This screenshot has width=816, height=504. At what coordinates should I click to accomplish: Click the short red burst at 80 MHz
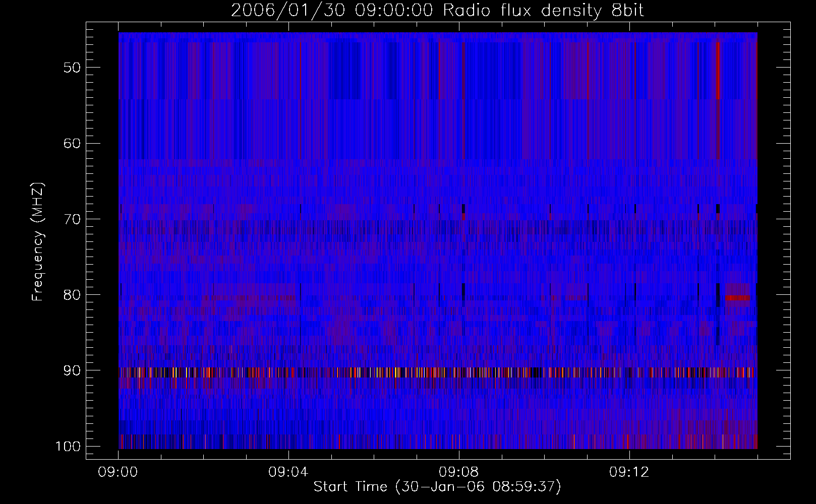pyautogui.click(x=738, y=298)
